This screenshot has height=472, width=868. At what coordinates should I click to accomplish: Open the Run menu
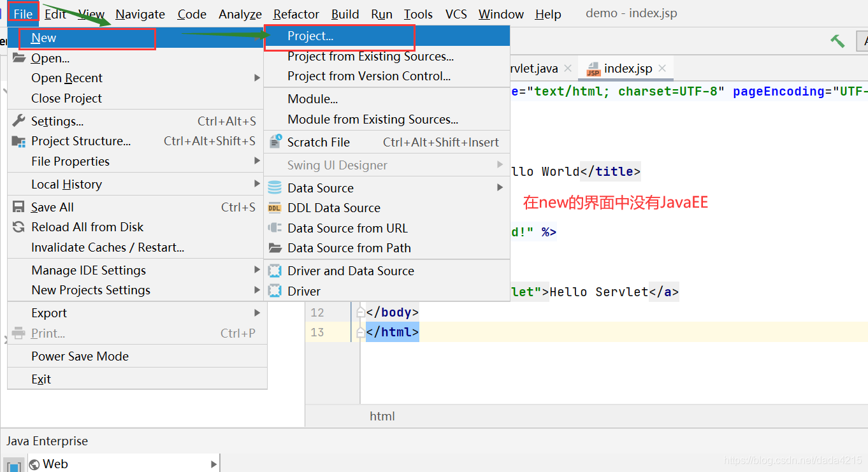click(x=382, y=14)
